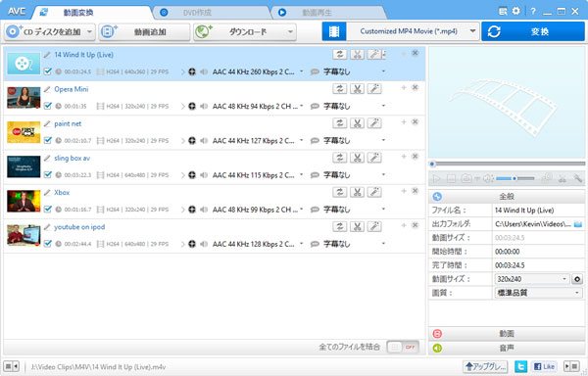Click the player play button
Screen dimensions: 588x376
click(436, 178)
